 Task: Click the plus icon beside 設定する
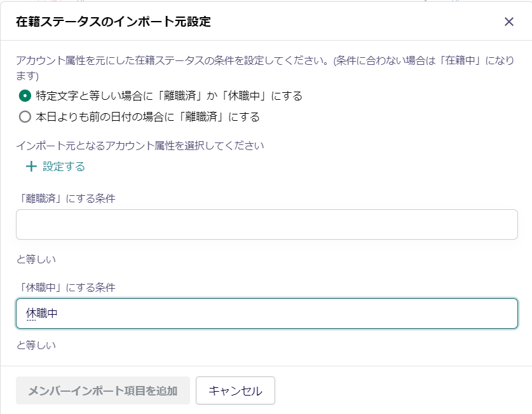point(31,166)
